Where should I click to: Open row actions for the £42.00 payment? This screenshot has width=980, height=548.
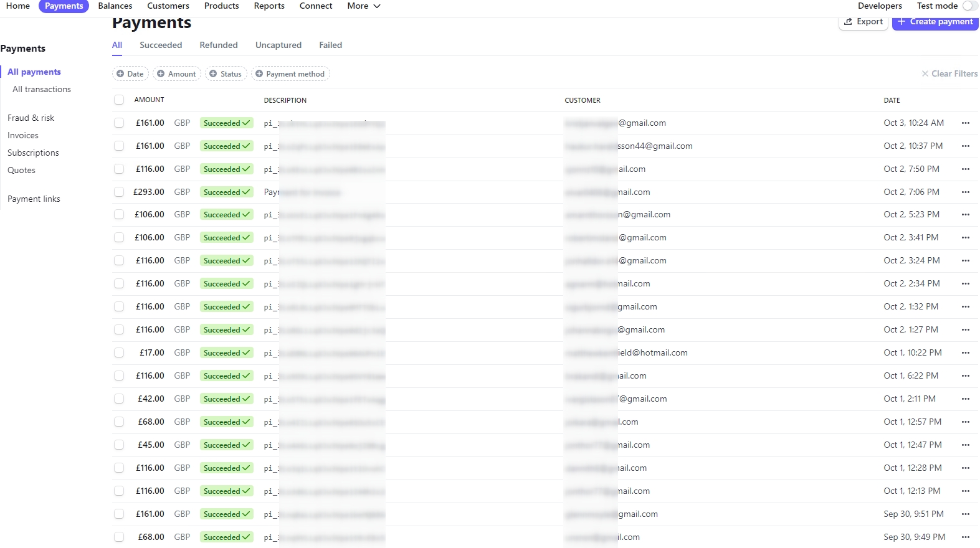click(x=965, y=399)
